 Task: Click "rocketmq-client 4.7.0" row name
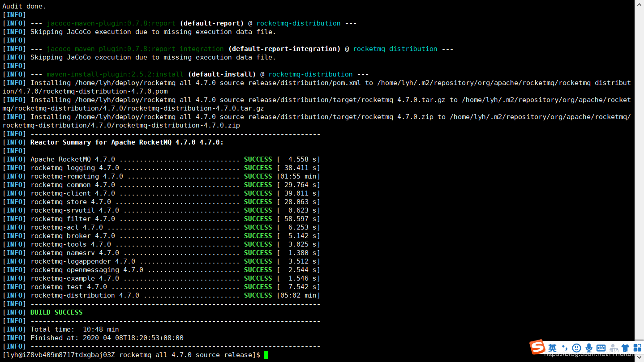(73, 193)
